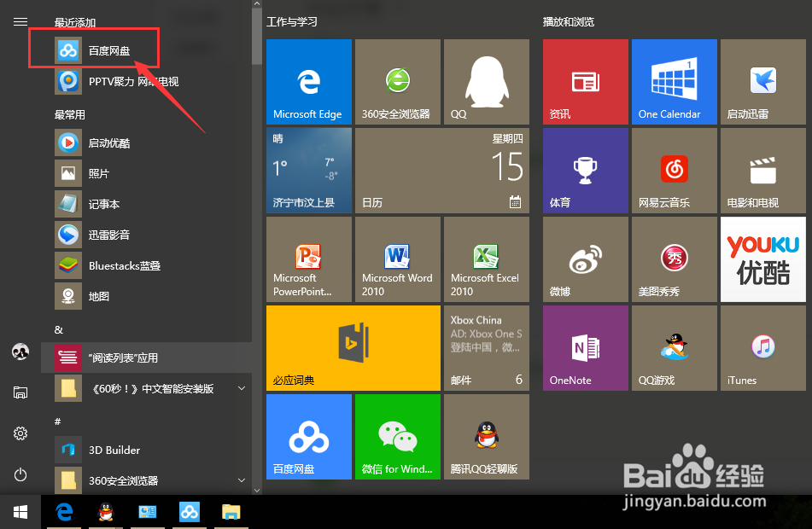
Task: Open 迅雷影音 from the app list
Action: (147, 235)
